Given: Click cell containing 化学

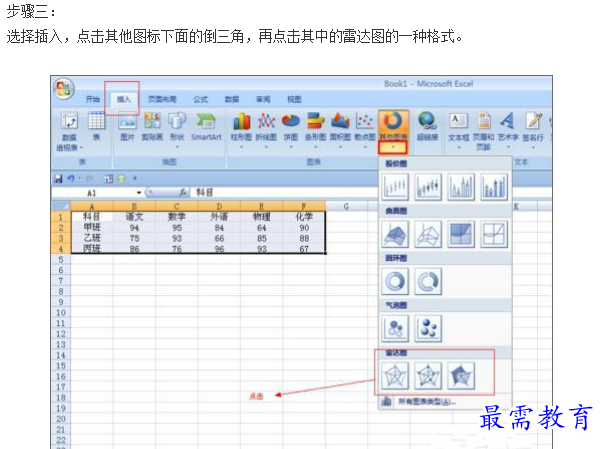Looking at the screenshot, I should pyautogui.click(x=304, y=217).
